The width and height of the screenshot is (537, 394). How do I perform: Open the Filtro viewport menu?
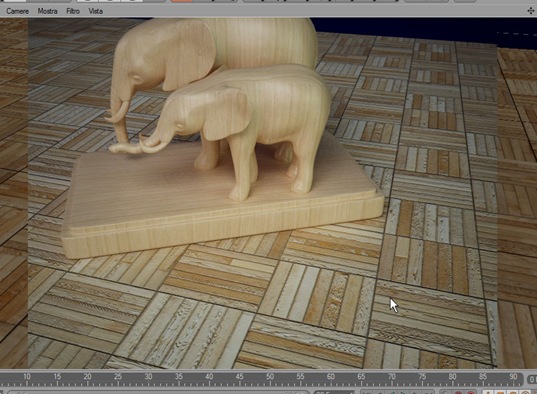coord(73,11)
